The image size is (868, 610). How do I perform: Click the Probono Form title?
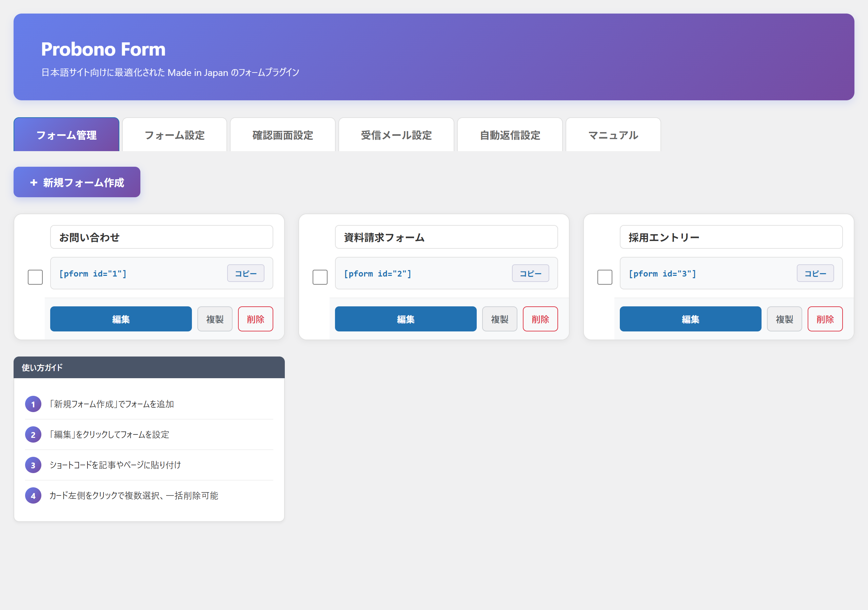coord(103,49)
